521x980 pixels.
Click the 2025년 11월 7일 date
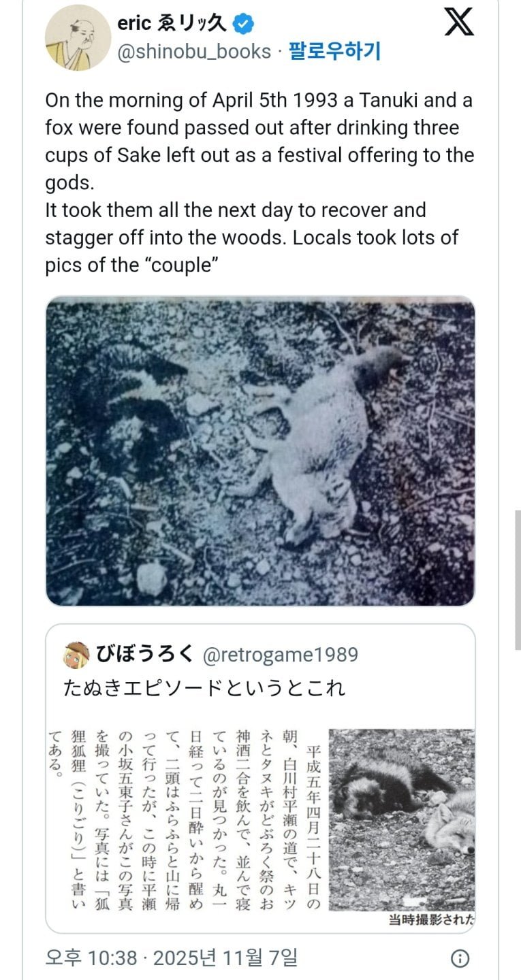click(225, 958)
